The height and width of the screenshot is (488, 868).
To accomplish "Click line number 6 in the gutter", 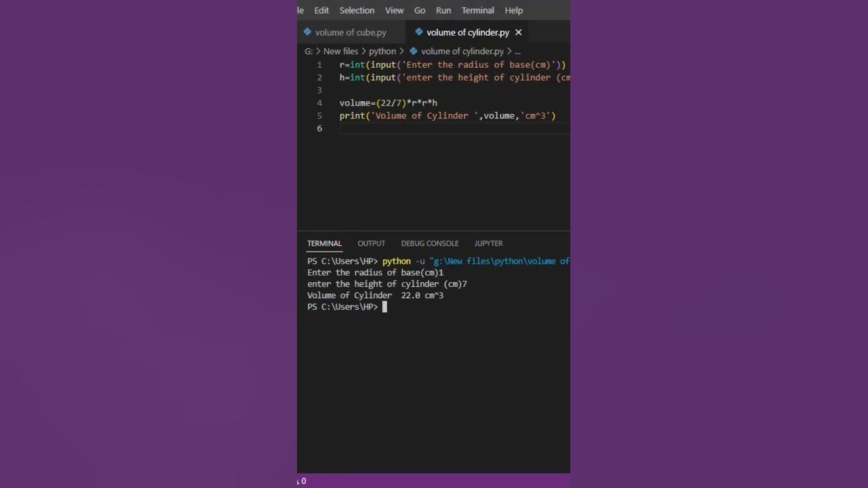I will coord(319,129).
